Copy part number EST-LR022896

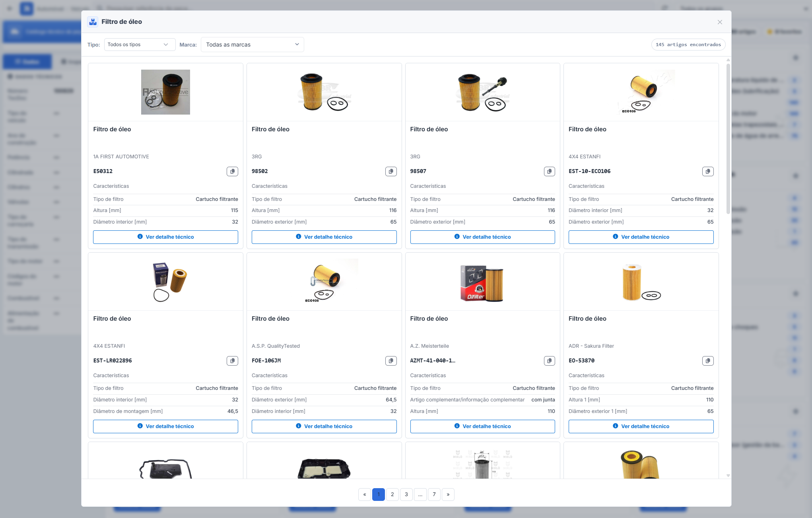click(x=232, y=361)
